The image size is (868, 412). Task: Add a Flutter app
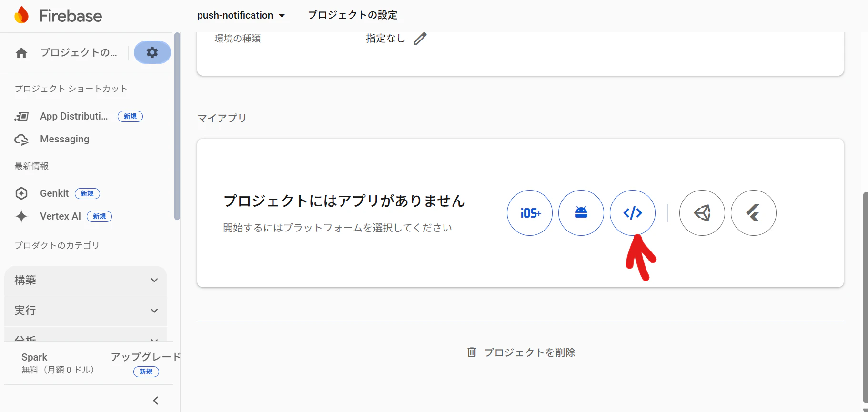[754, 213]
